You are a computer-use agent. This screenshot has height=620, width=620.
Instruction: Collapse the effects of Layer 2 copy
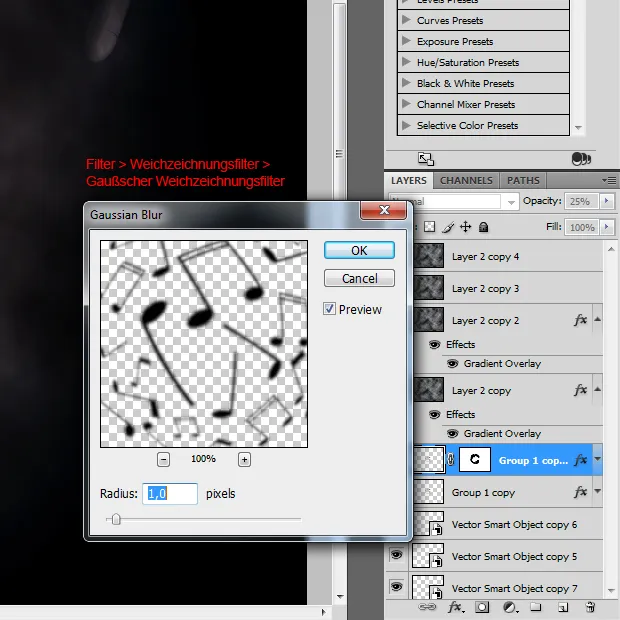pos(598,391)
